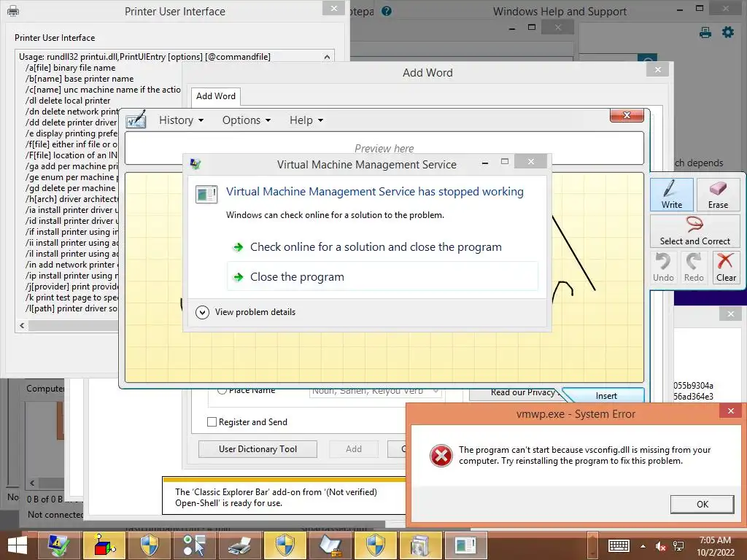Click '/a[file] binary file name' usage line
The width and height of the screenshot is (747, 560).
(71, 68)
